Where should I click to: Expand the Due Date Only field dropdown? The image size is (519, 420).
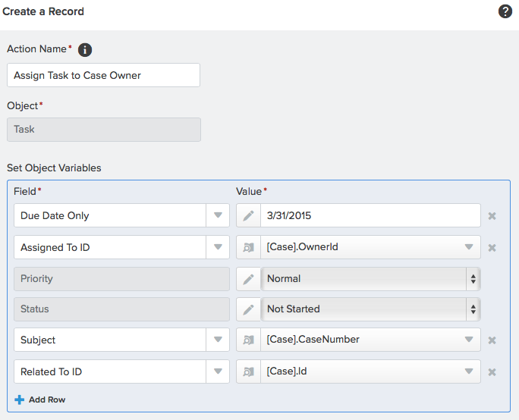click(218, 215)
